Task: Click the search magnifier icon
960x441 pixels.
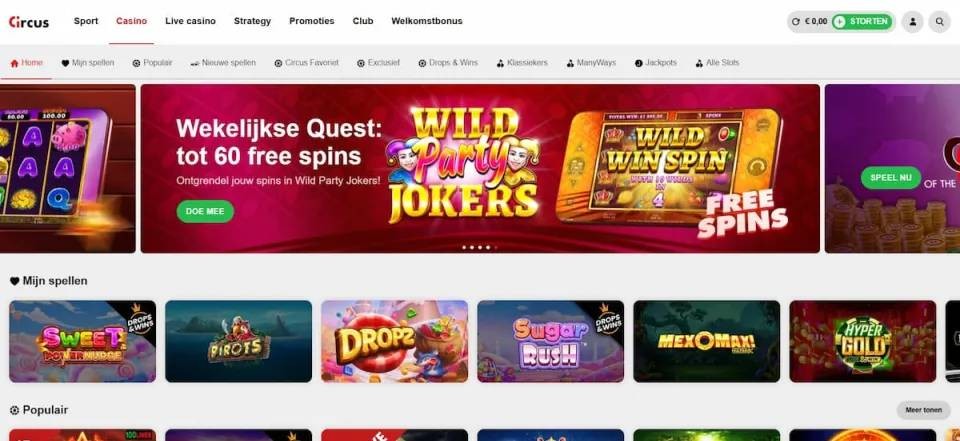Action: [939, 21]
